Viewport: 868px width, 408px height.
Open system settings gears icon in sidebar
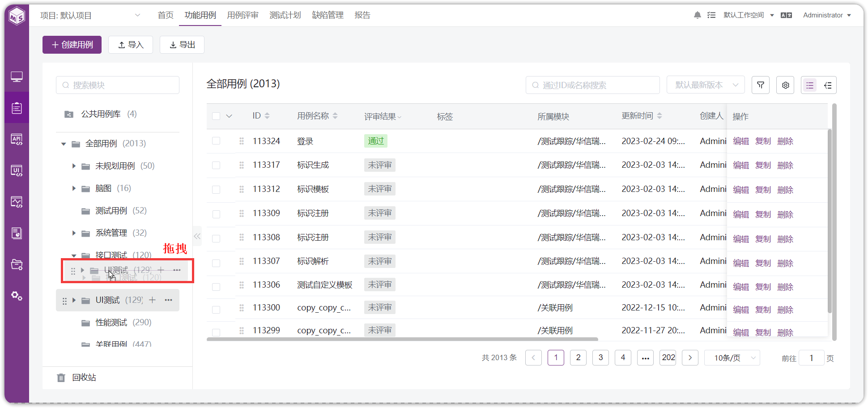coord(17,296)
